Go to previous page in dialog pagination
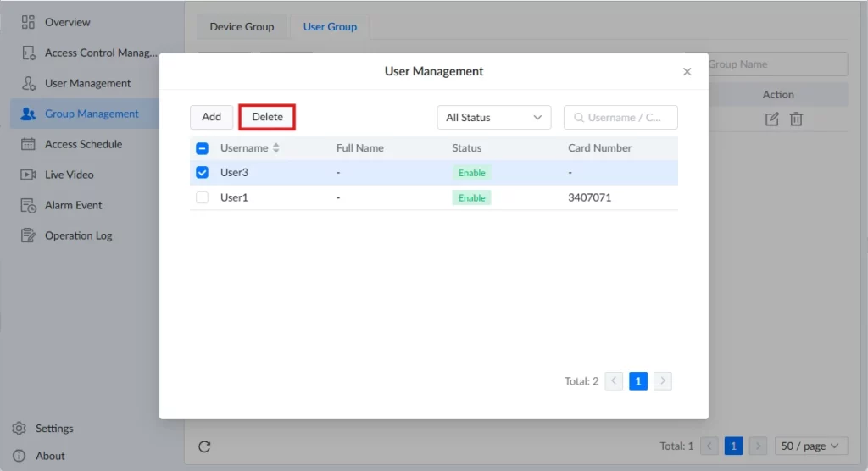 [x=614, y=381]
